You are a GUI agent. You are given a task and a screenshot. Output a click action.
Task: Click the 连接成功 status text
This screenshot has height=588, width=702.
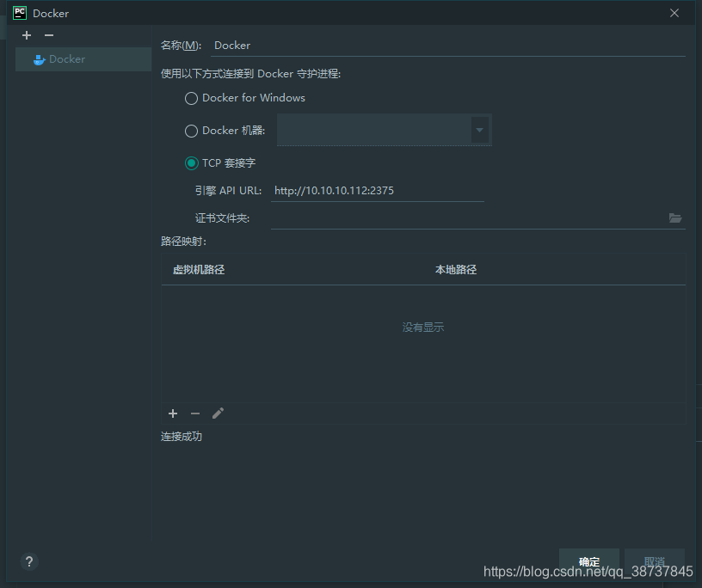pos(182,437)
